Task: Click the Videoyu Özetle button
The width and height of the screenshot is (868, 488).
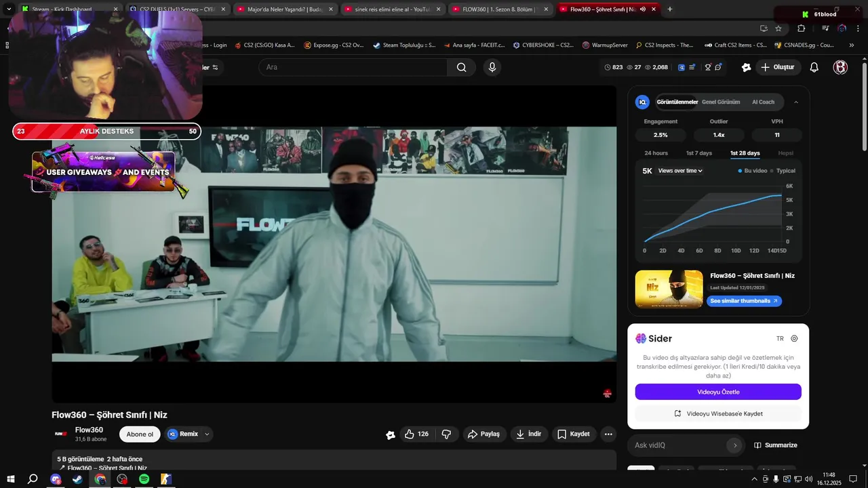Action: coord(718,392)
